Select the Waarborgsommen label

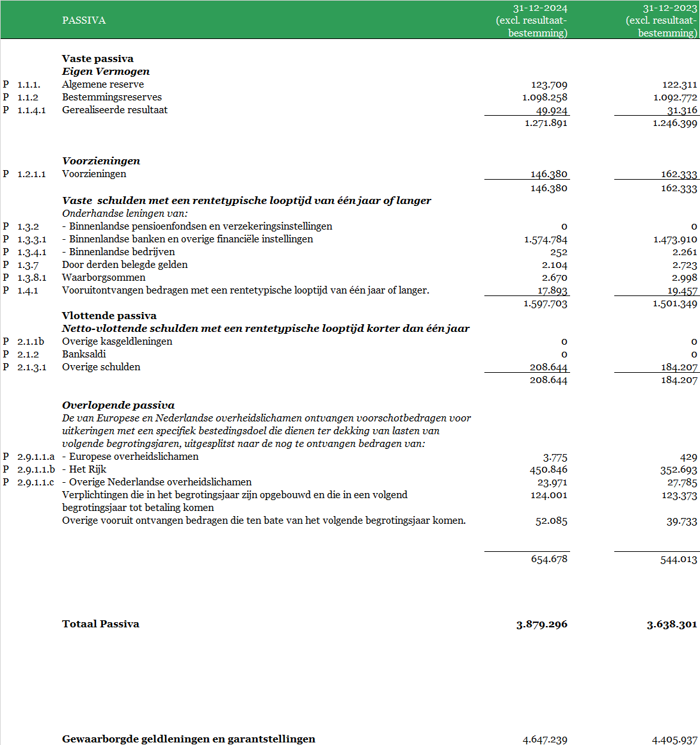104,278
